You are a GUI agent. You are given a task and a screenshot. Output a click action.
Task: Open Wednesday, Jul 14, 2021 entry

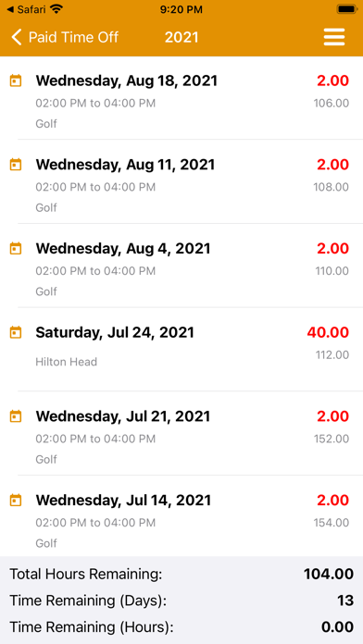tap(181, 516)
